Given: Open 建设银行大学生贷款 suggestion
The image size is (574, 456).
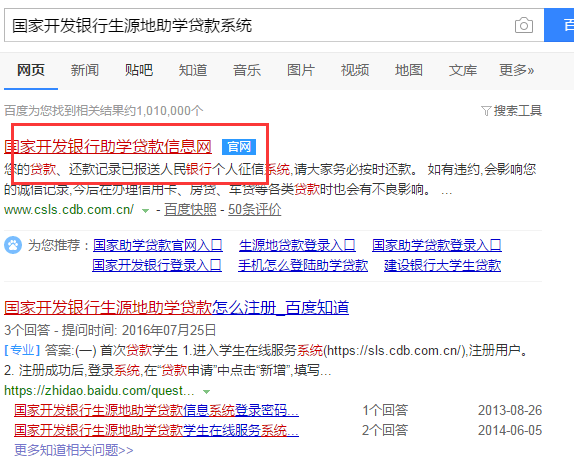Looking at the screenshot, I should pyautogui.click(x=442, y=265).
